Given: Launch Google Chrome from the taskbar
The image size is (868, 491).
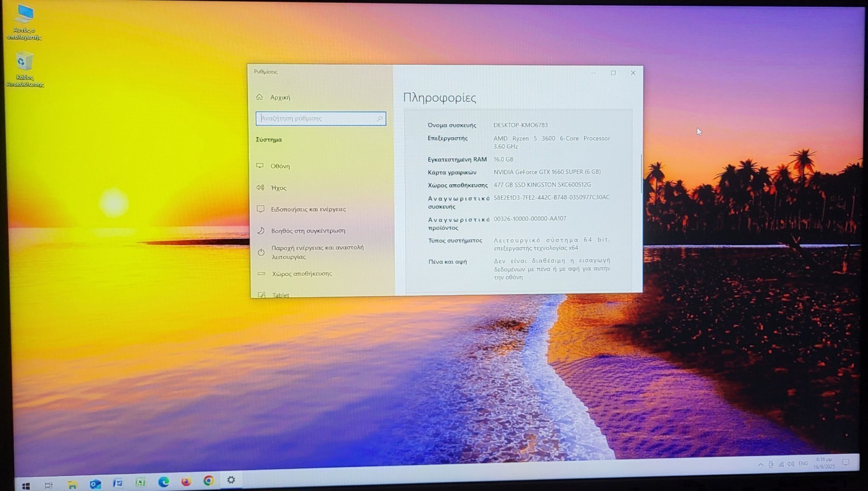Looking at the screenshot, I should point(209,481).
